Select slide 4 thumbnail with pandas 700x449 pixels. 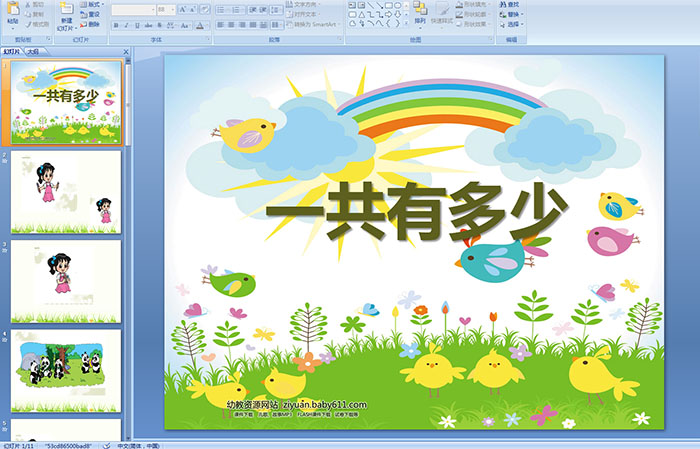click(x=66, y=371)
